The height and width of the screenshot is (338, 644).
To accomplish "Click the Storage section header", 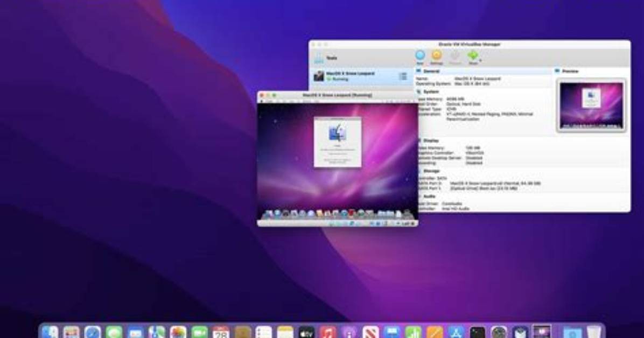I will click(x=431, y=171).
